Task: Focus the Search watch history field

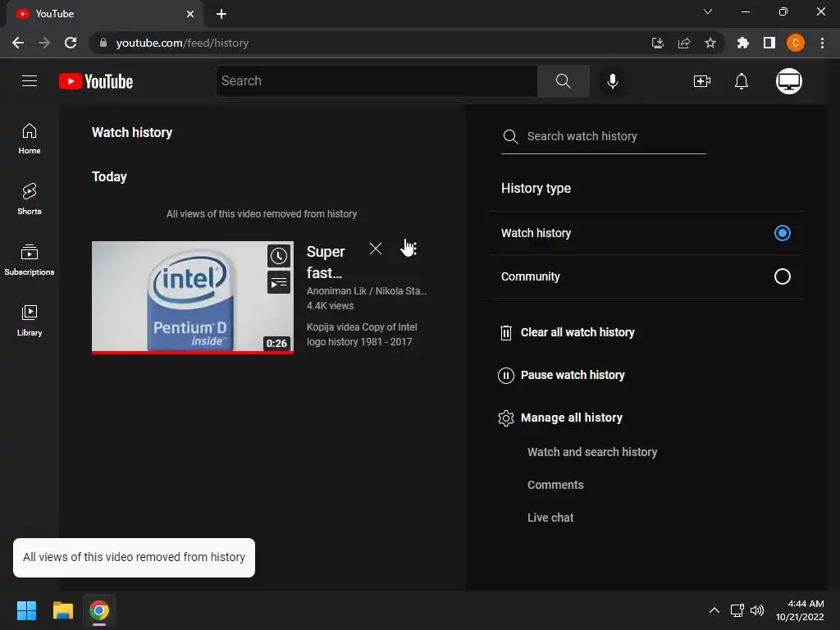Action: coord(603,137)
